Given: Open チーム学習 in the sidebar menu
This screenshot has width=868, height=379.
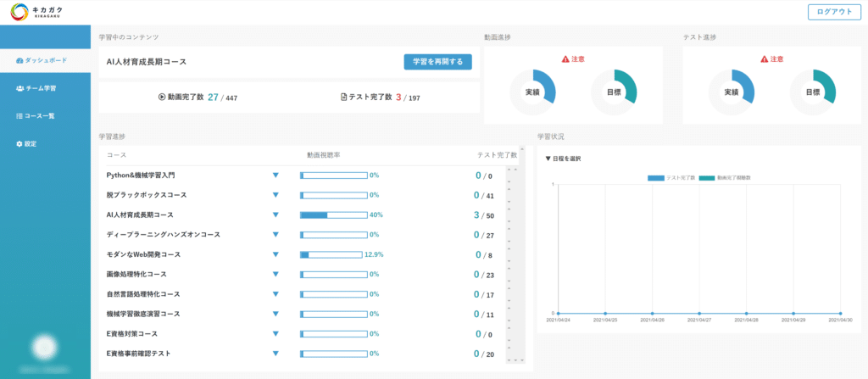Looking at the screenshot, I should tap(40, 88).
